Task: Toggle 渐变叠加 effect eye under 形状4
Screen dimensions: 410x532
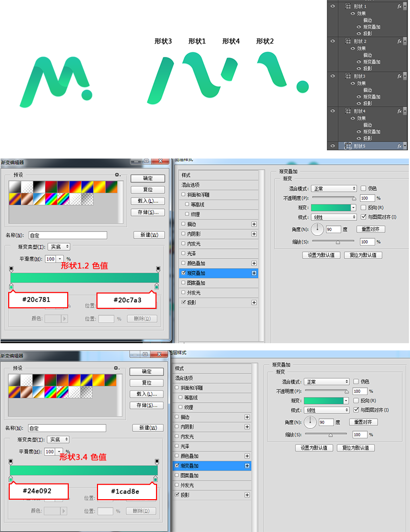Action: tap(359, 132)
